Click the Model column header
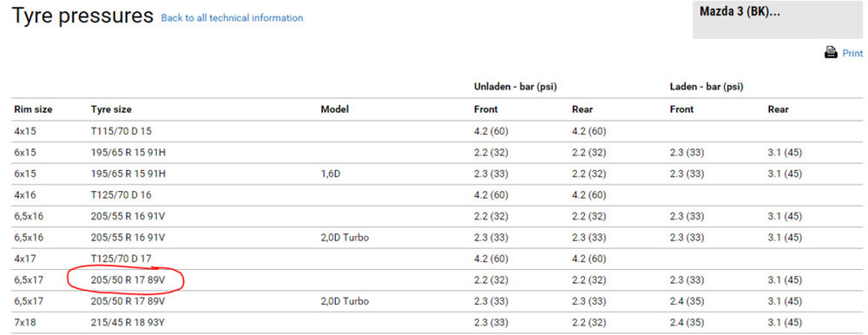Image resolution: width=868 pixels, height=335 pixels. point(335,109)
